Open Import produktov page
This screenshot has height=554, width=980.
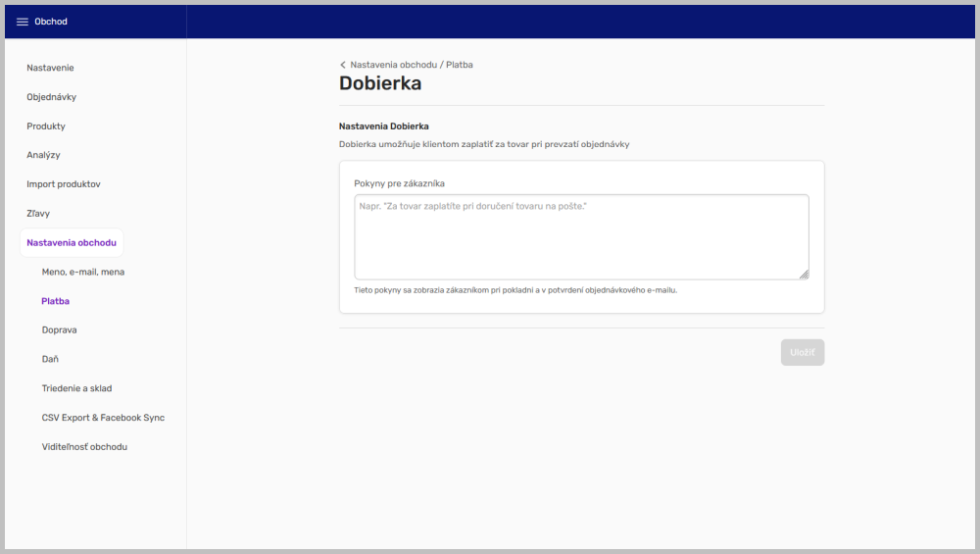[63, 184]
